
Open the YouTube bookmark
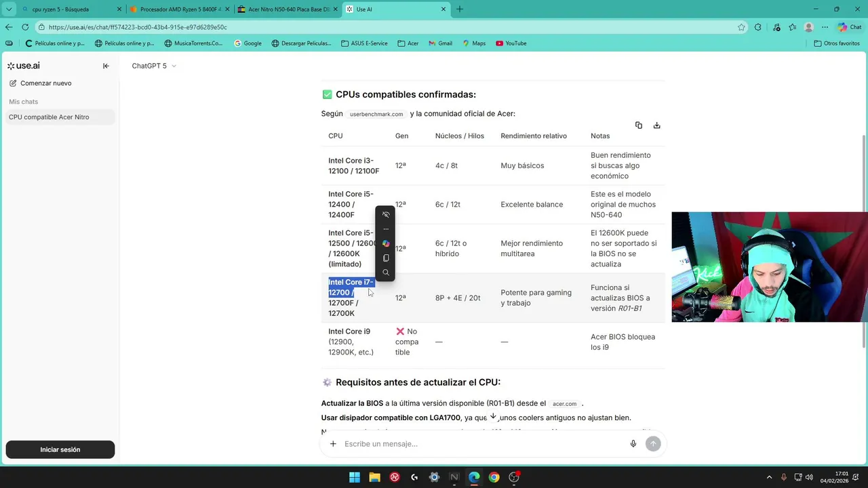[x=511, y=43]
